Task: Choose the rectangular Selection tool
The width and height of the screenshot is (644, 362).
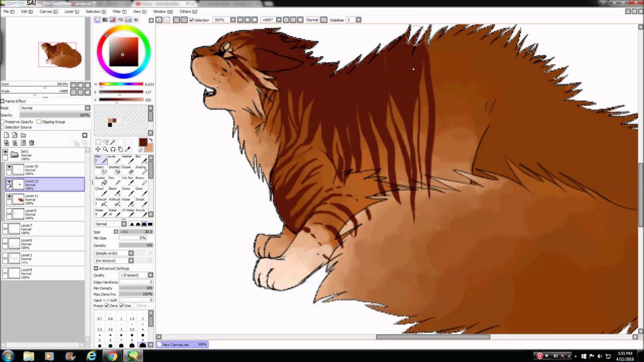Action: [x=98, y=142]
